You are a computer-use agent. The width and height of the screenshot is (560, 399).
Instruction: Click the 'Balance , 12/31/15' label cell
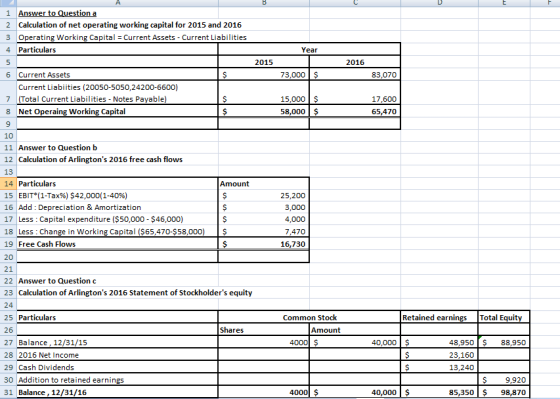coord(117,343)
